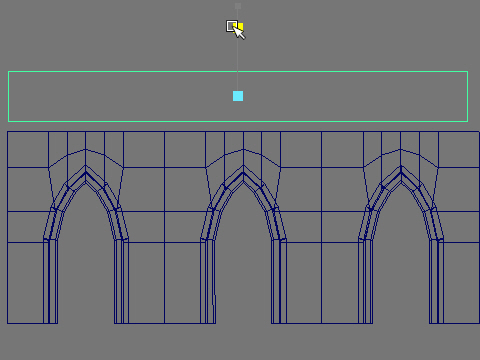The height and width of the screenshot is (360, 480).
Task: Select the pointed apex of the right arch
Action: click(x=401, y=173)
